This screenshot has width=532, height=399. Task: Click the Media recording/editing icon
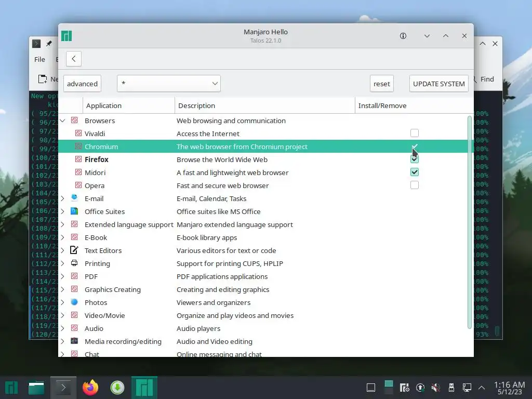[x=74, y=341]
